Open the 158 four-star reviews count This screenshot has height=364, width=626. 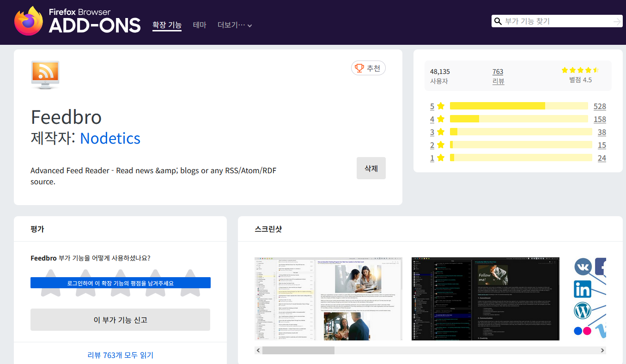pos(600,119)
